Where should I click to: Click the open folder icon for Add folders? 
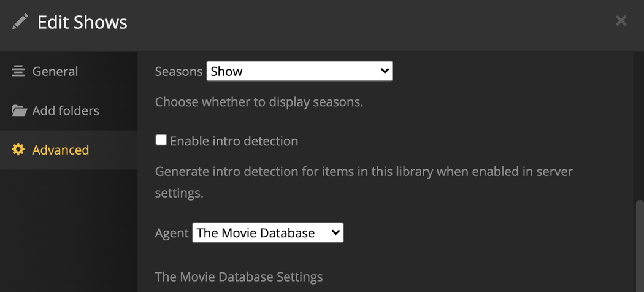click(19, 111)
